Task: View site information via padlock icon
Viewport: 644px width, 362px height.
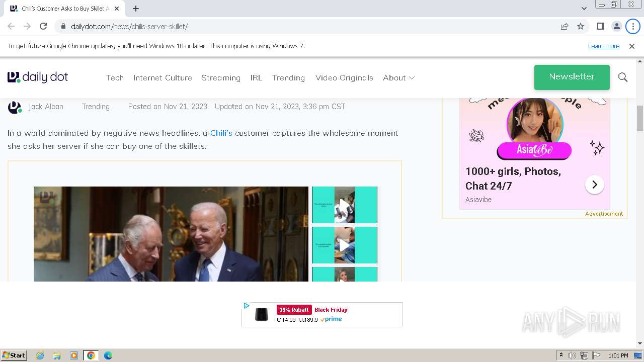Action: coord(63,26)
